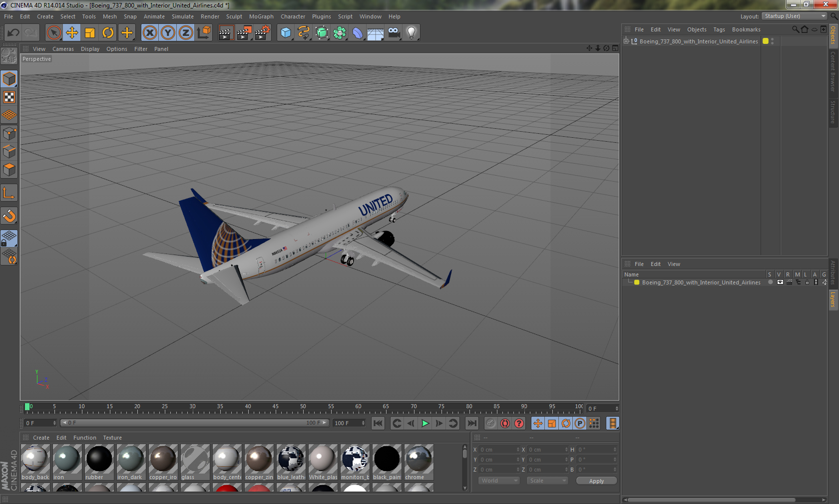Select the rubber material swatch

click(x=99, y=462)
